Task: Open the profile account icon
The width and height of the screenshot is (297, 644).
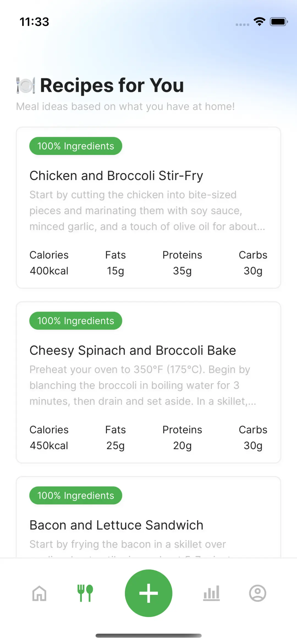Action: [257, 593]
